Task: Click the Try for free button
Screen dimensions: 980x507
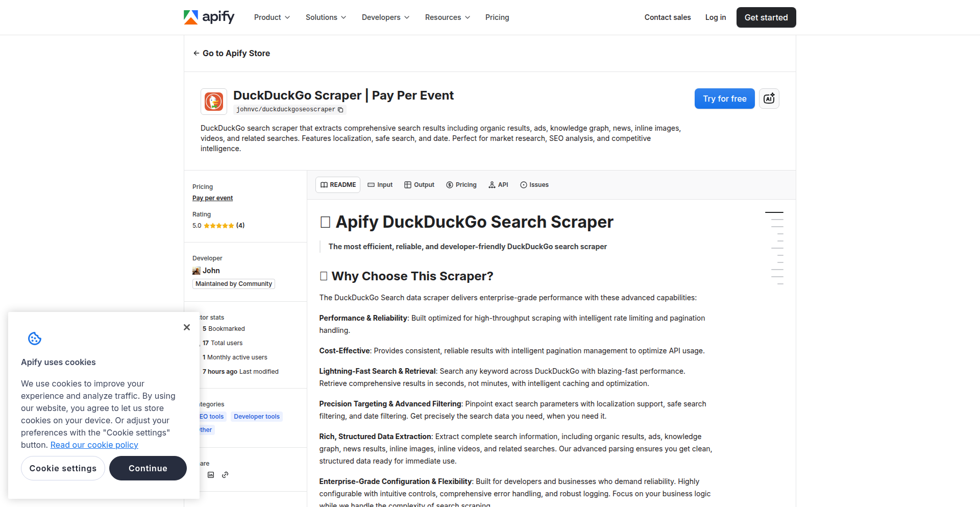Action: coord(724,99)
